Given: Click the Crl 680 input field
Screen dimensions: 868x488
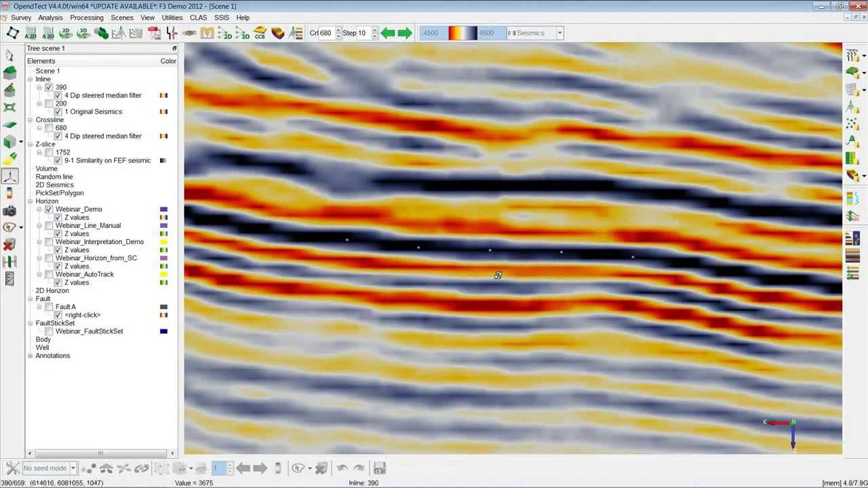Looking at the screenshot, I should (325, 33).
